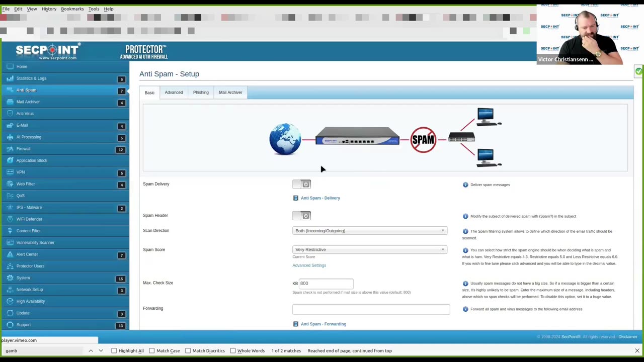Switch to the Advanced tab
The width and height of the screenshot is (644, 362).
pos(174,93)
